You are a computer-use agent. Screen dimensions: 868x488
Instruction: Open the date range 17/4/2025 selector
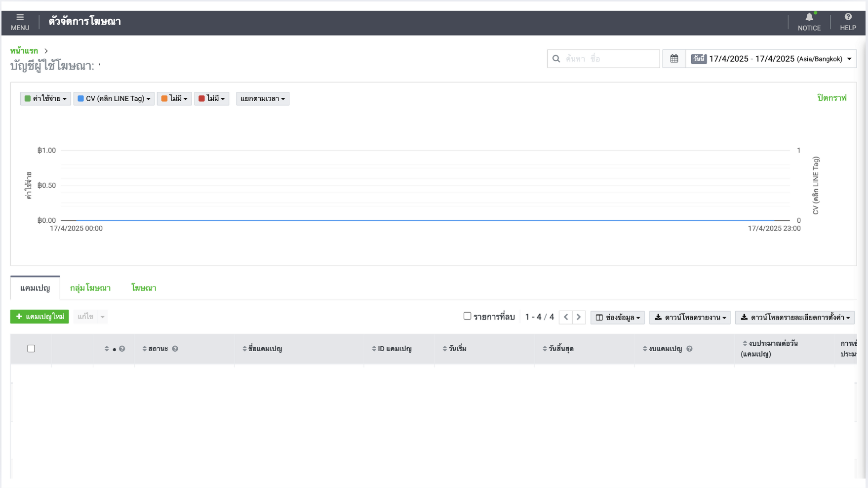(x=771, y=59)
